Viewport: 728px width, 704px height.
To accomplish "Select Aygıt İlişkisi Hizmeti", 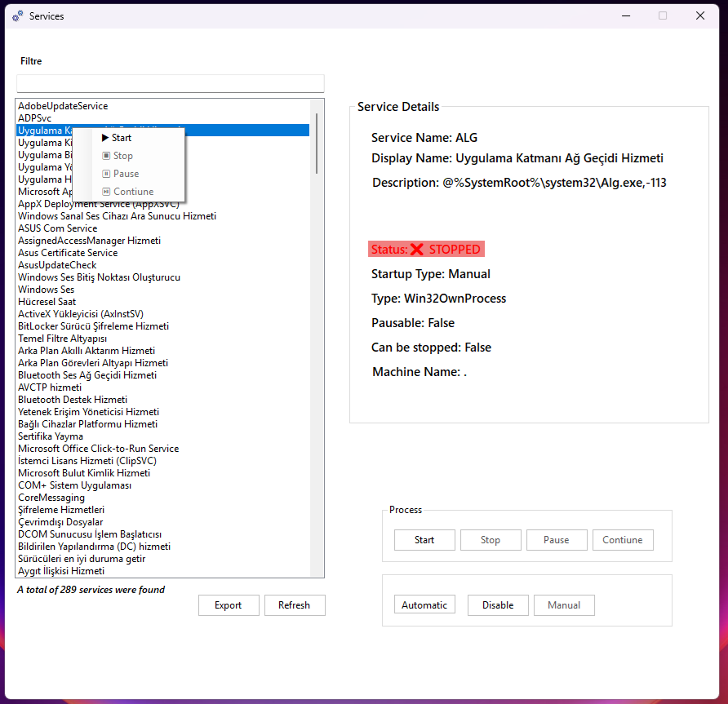I will [163, 571].
